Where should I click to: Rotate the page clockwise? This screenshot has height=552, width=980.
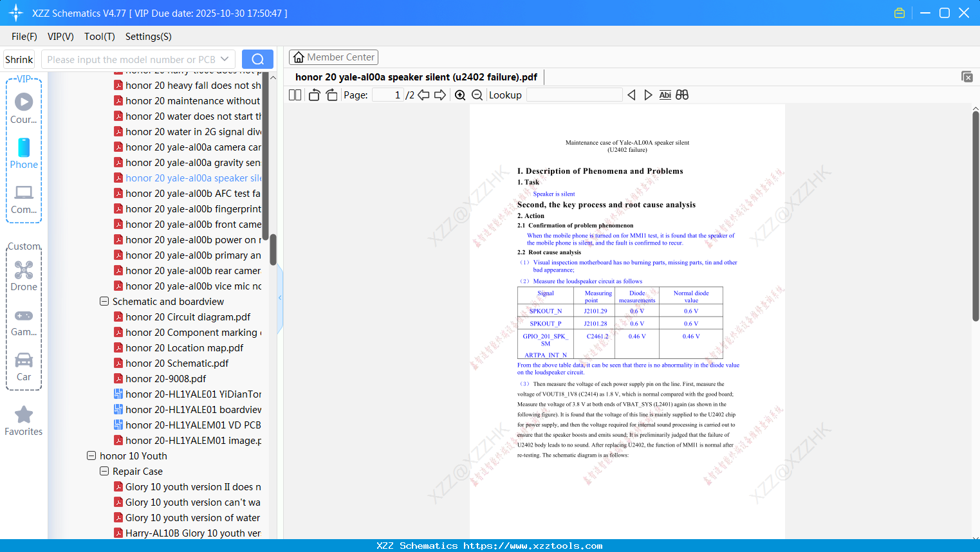point(331,95)
